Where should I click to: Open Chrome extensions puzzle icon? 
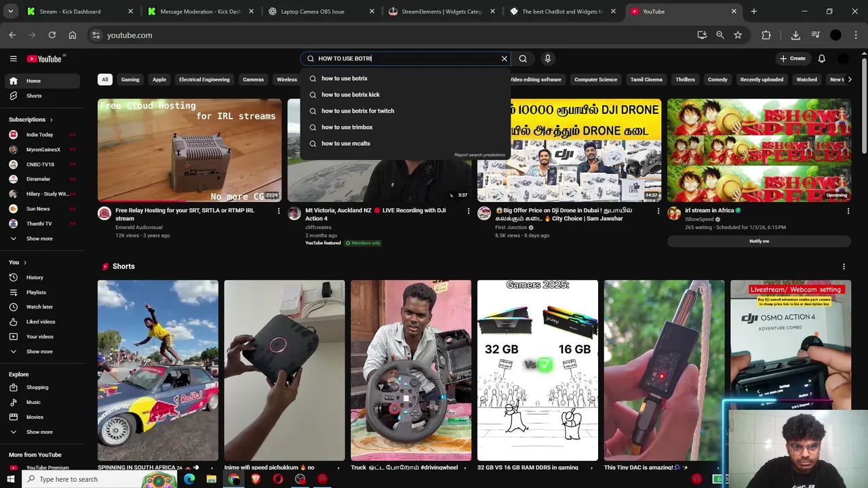(766, 35)
